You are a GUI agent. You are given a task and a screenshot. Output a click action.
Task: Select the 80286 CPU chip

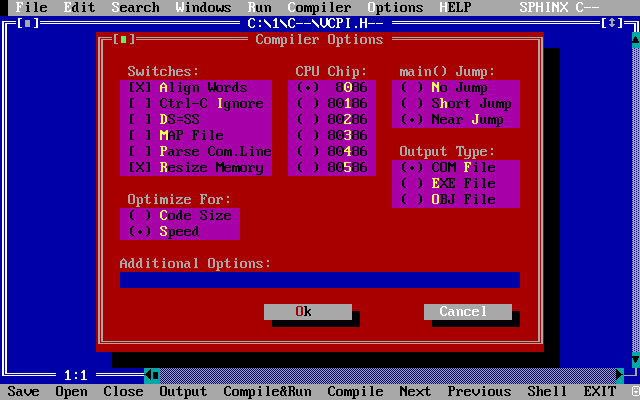pyautogui.click(x=332, y=120)
